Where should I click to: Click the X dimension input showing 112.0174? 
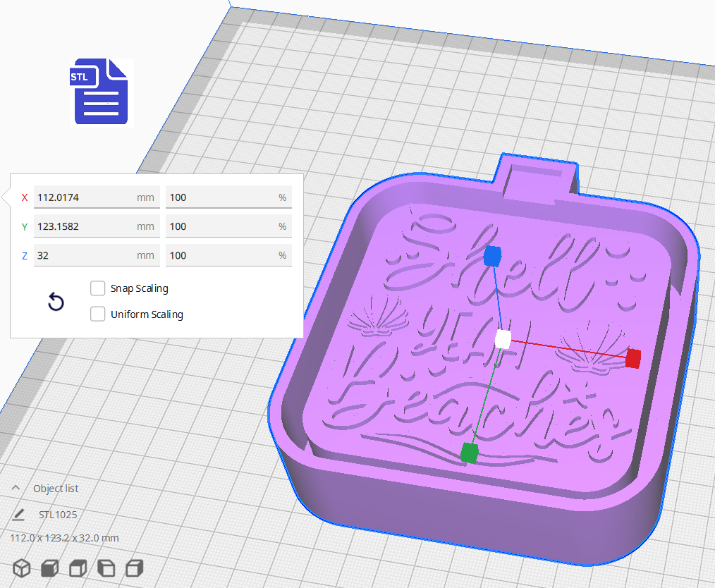(97, 197)
